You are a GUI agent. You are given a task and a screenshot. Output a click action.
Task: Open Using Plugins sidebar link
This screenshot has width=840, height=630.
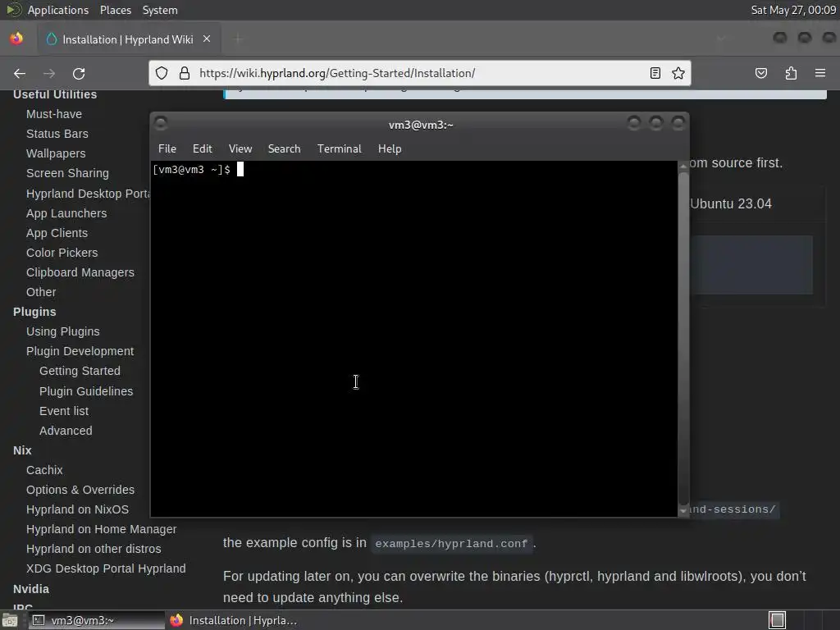click(x=62, y=331)
